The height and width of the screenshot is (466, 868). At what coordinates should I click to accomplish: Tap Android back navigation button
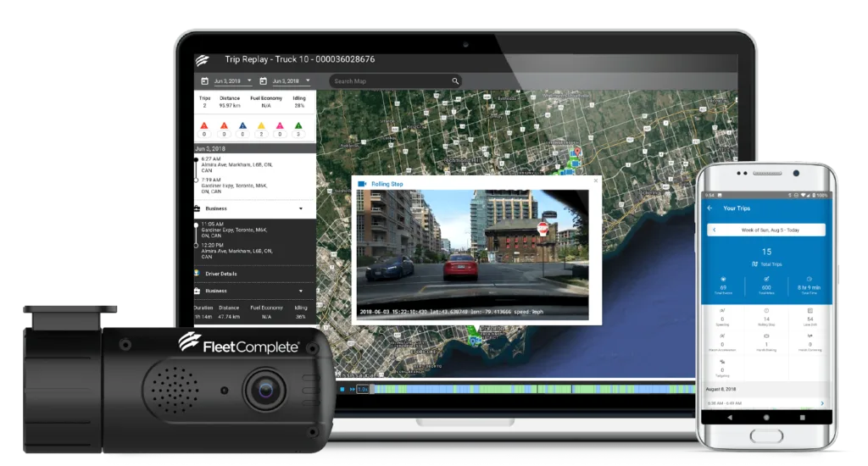(x=730, y=418)
